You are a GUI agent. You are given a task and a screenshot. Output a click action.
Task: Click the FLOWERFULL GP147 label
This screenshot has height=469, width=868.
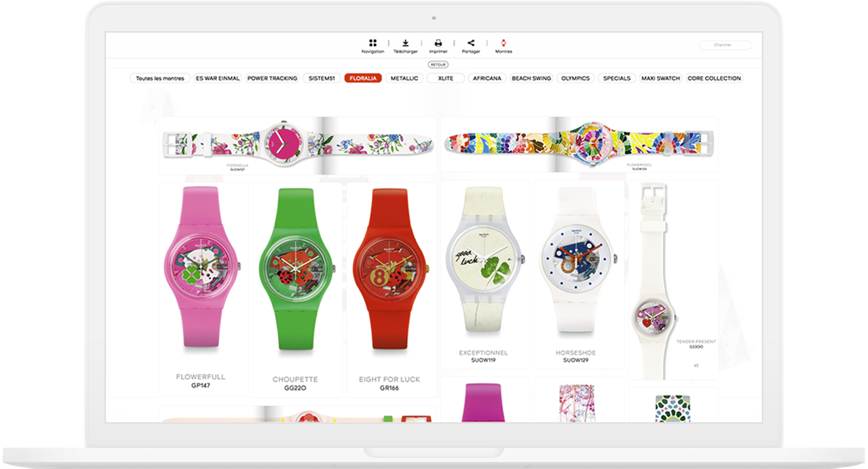click(201, 381)
